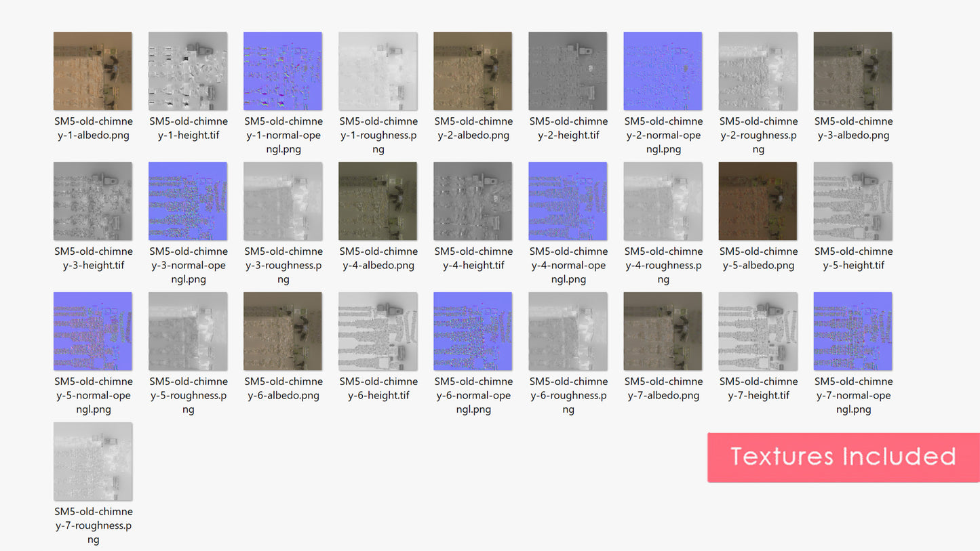The height and width of the screenshot is (551, 980).
Task: Click the chimney-3-normal-opengl.png thumbnail
Action: click(188, 201)
